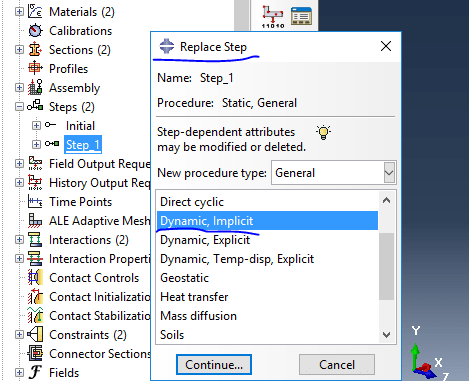469x381 pixels.
Task: Select Dynamic, Explicit procedure
Action: click(x=267, y=240)
